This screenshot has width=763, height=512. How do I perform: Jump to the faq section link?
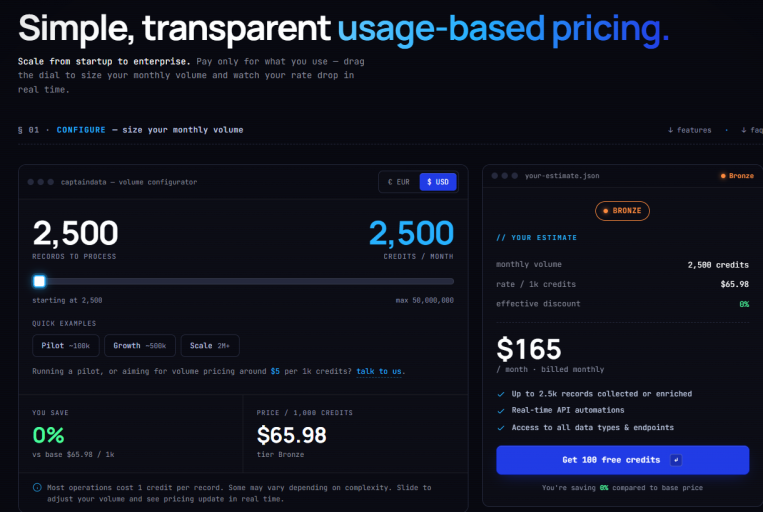pos(751,130)
